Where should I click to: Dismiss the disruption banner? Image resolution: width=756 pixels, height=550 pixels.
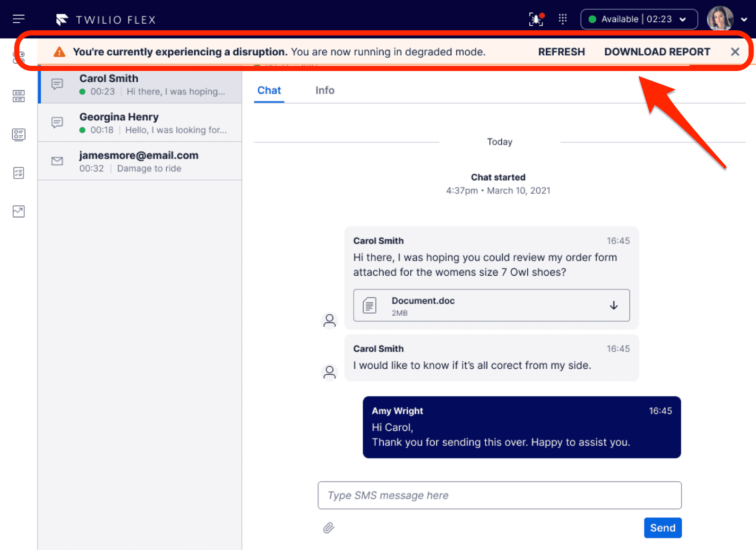pos(735,52)
